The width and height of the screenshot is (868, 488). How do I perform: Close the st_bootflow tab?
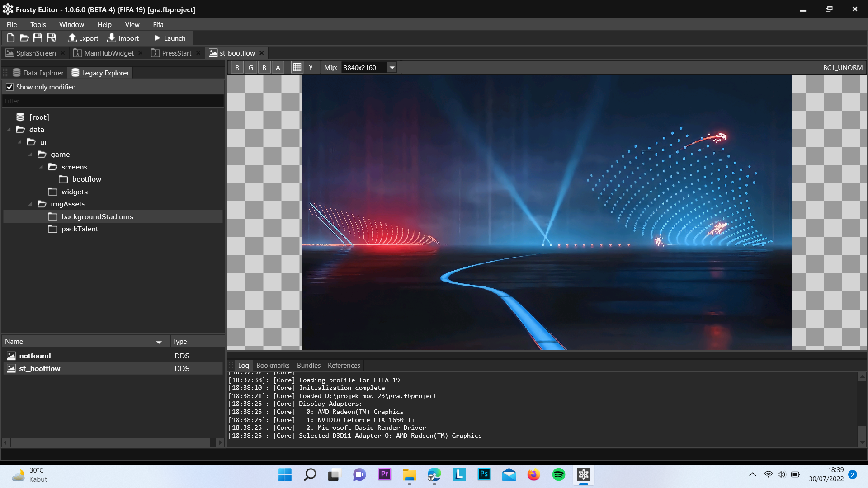262,53
